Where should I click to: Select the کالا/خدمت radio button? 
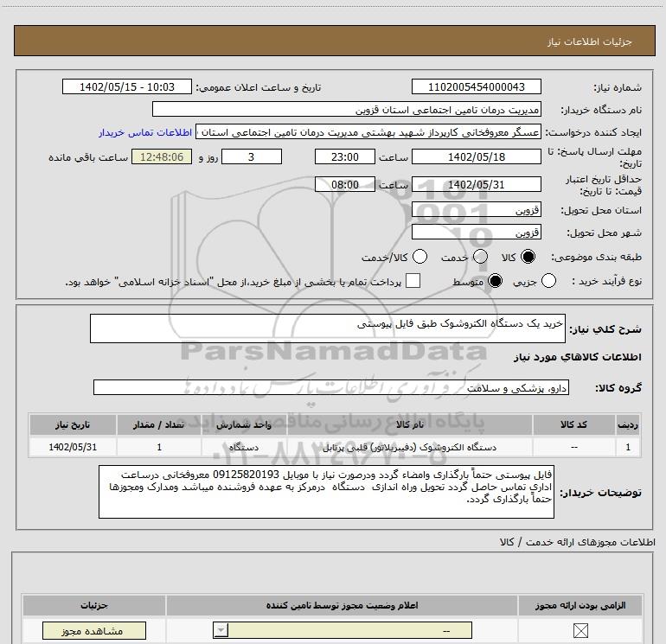click(x=419, y=257)
